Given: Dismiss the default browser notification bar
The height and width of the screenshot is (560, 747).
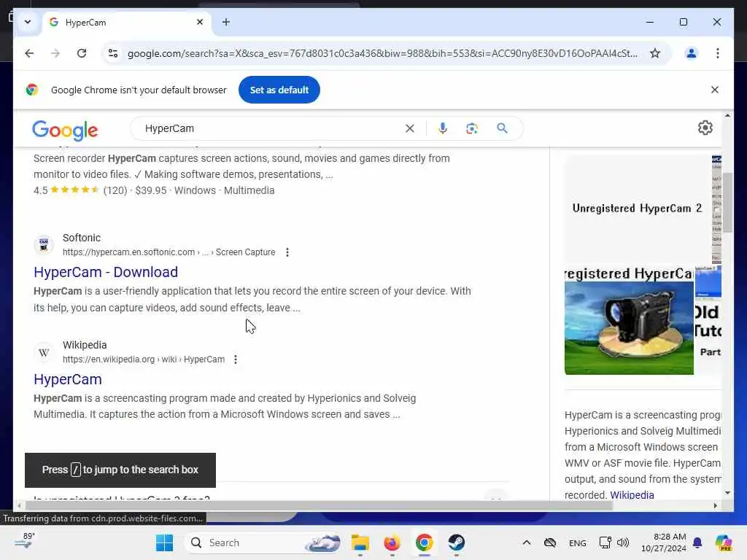Looking at the screenshot, I should click(715, 90).
